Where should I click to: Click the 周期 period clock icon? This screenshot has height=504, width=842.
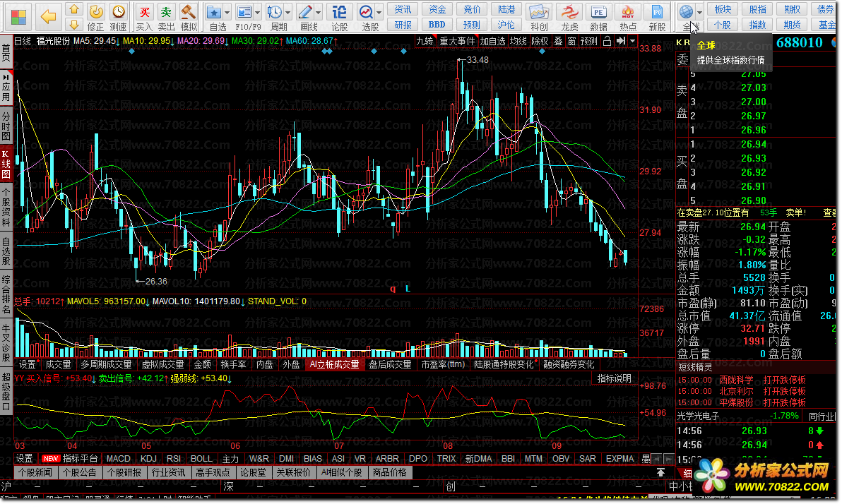click(274, 12)
